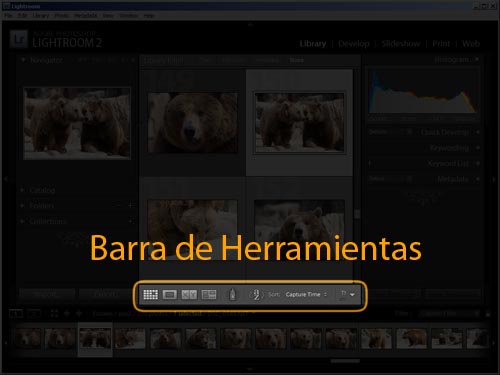Expand the Quick Develop panel
Image resolution: width=500 pixels, height=375 pixels.
[x=477, y=132]
